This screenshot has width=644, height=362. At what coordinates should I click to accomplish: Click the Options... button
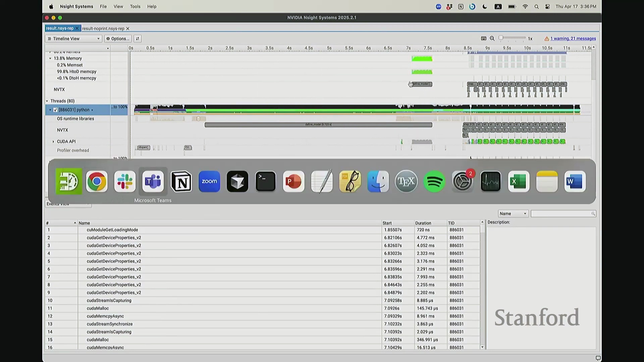tap(118, 39)
